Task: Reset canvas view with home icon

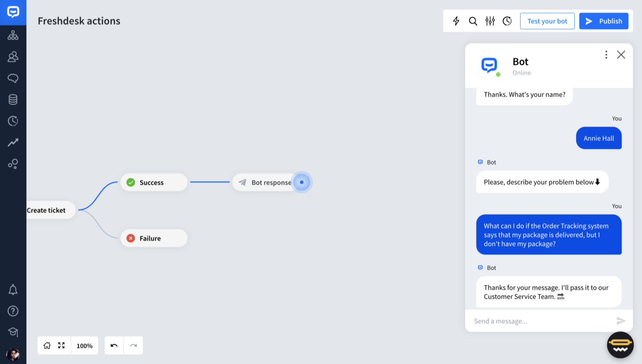Action: pyautogui.click(x=47, y=345)
